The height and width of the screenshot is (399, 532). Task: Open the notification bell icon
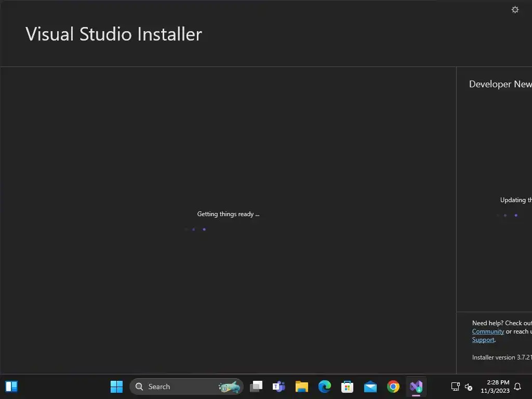[x=517, y=387]
